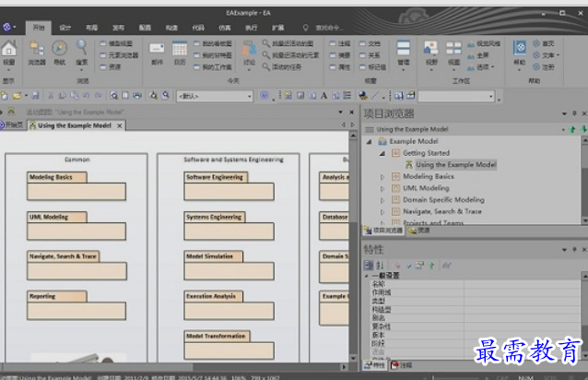Open the 设计 ribbon tab

tap(65, 28)
